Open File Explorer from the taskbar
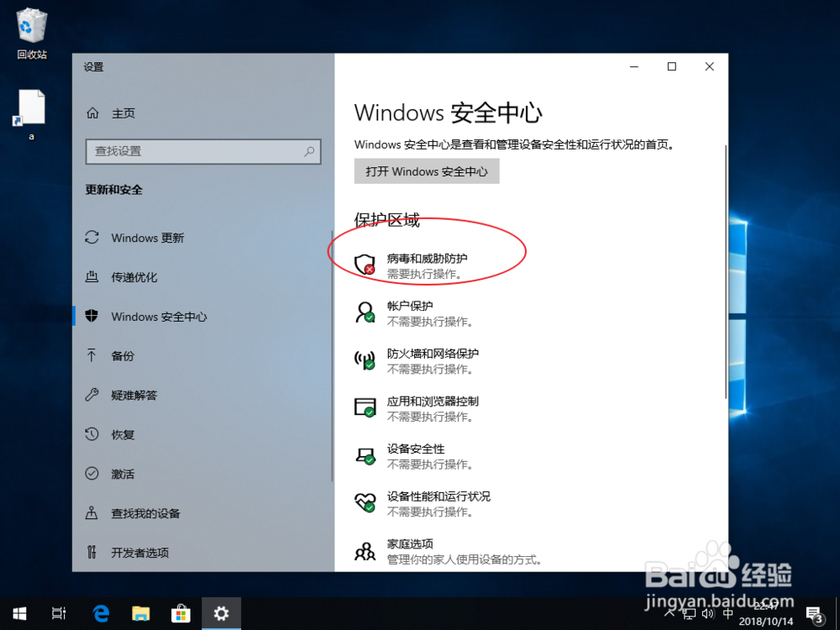The height and width of the screenshot is (630, 840). (141, 613)
